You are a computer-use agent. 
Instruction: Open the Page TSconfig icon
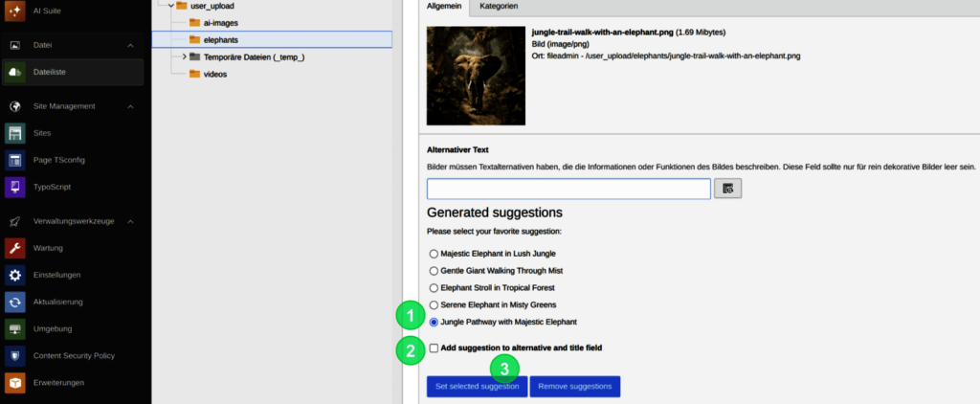coord(15,160)
